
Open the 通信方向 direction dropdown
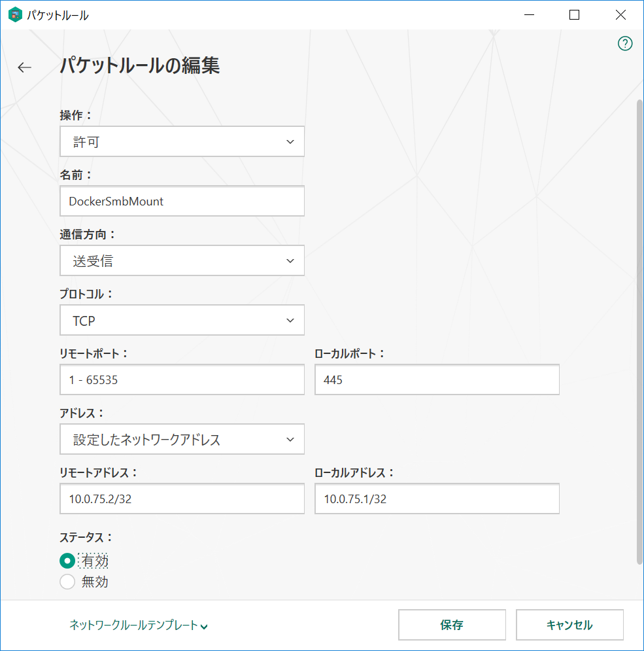(182, 260)
